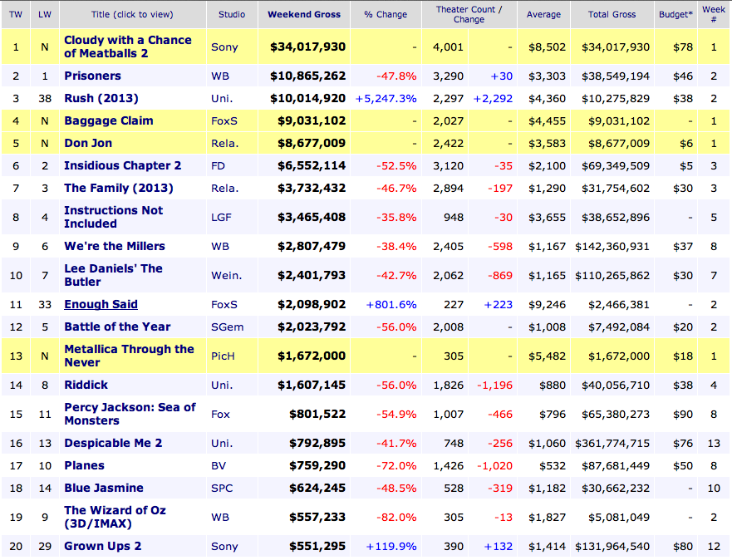The height and width of the screenshot is (560, 732).
Task: Select the +5,247.3% change value
Action: (x=386, y=99)
